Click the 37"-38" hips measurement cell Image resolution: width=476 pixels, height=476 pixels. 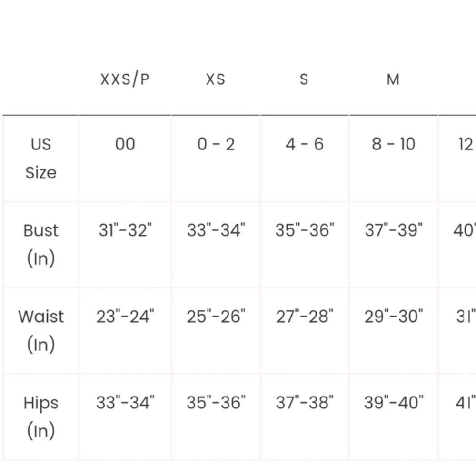305,403
